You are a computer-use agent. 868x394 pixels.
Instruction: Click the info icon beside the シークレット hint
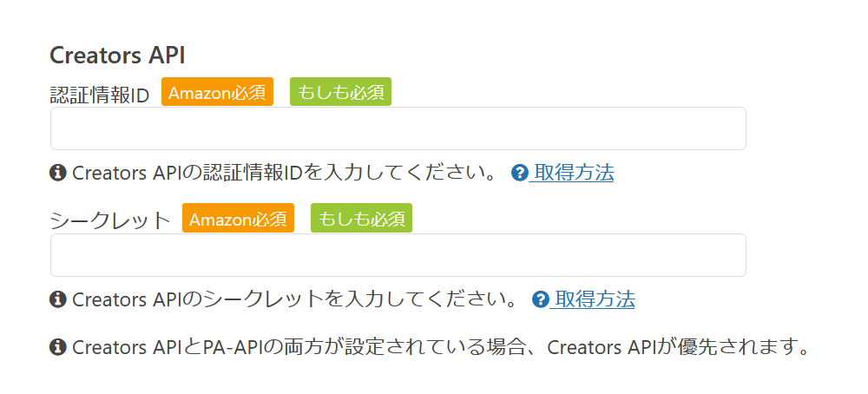[x=58, y=299]
